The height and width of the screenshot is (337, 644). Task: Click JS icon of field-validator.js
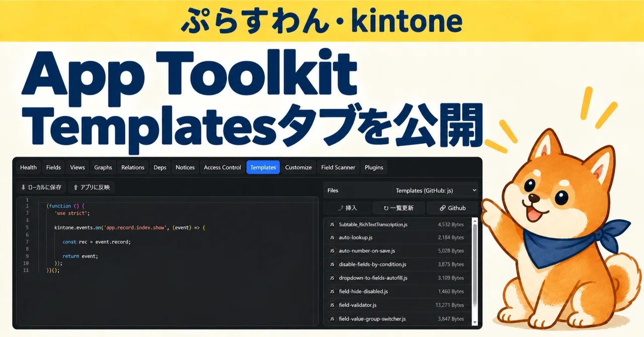332,305
